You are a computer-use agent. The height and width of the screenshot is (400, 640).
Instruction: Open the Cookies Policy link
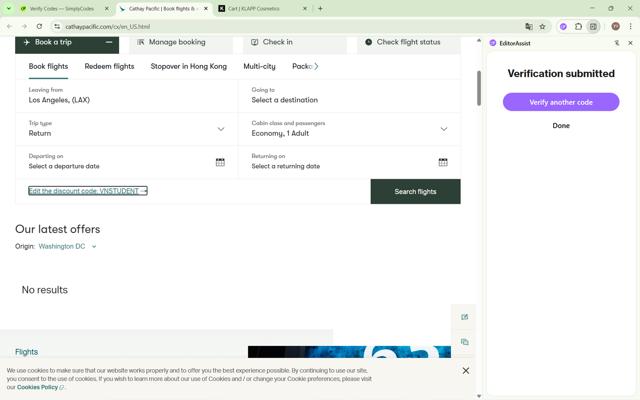tap(38, 387)
